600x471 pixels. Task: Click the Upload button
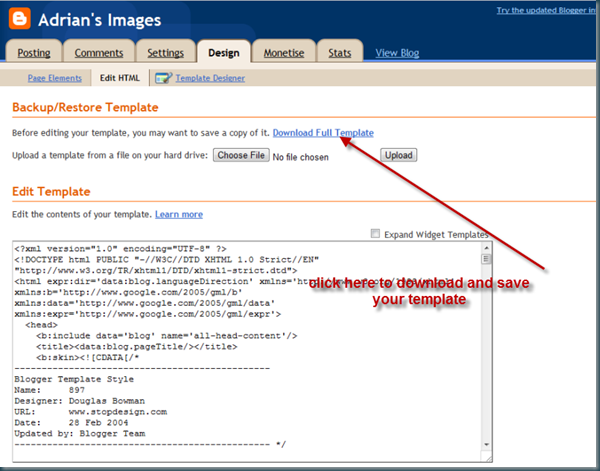398,155
